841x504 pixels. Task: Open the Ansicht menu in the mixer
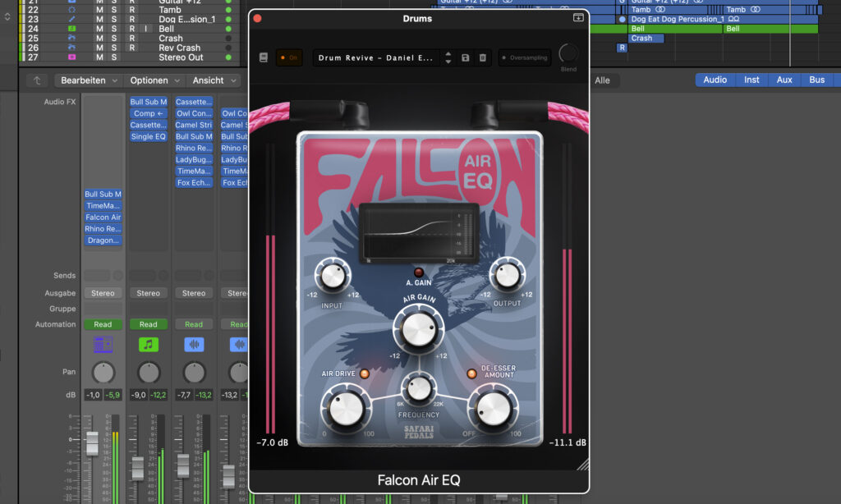tap(214, 80)
